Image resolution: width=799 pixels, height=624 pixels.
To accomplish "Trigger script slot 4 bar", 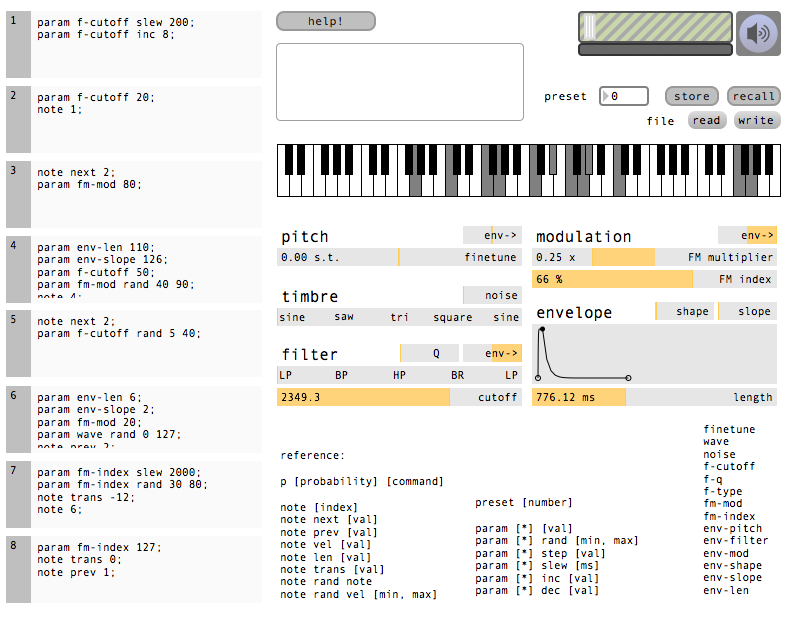I will click(x=18, y=269).
